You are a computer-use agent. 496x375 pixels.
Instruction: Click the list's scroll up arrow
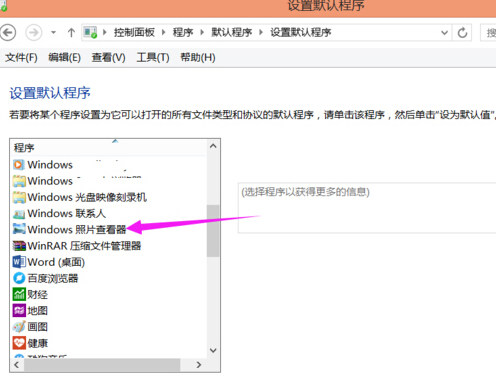tap(213, 146)
